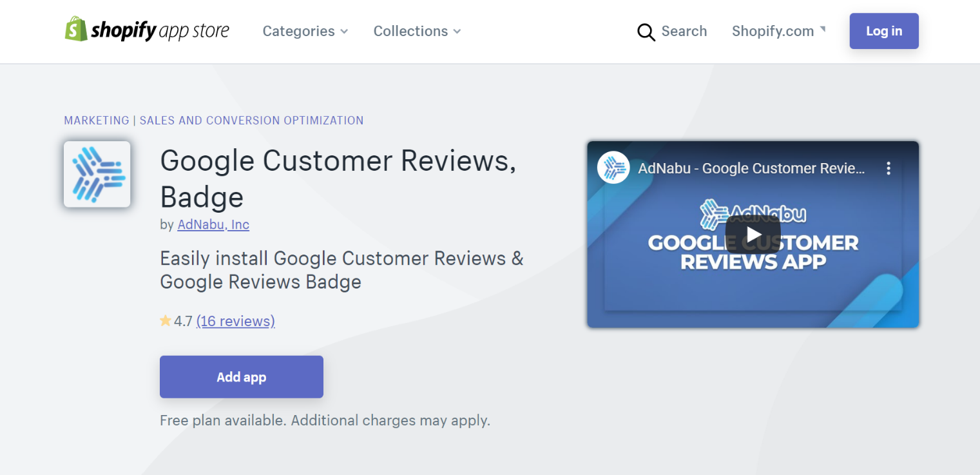Click the Log in button
Viewport: 980px width, 475px height.
(x=883, y=31)
